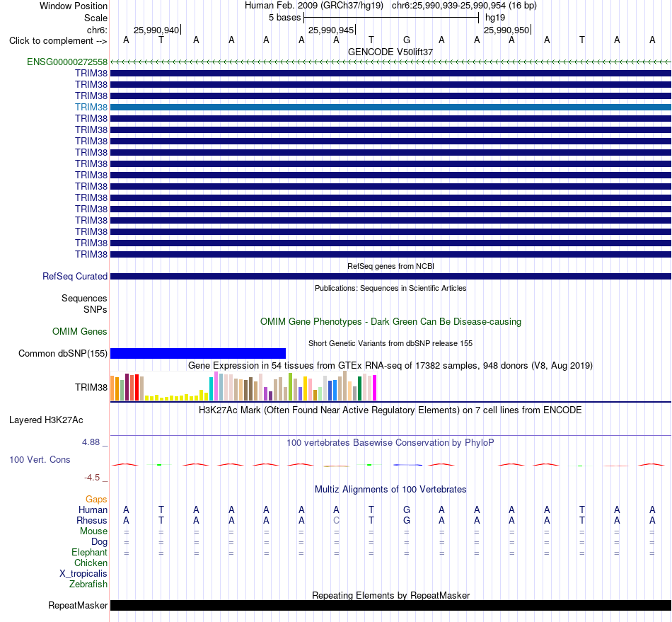672x622 pixels.
Task: Click the 'Click to complement -->' label
Action: [x=58, y=41]
